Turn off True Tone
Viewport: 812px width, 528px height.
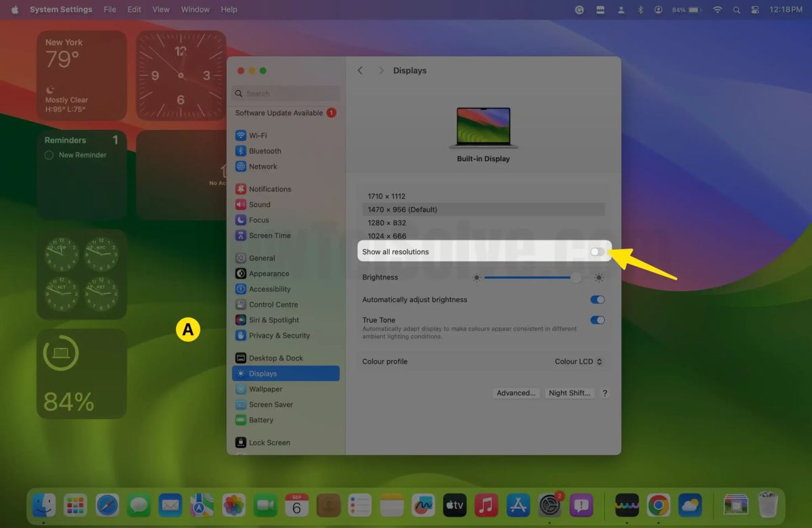pos(597,320)
